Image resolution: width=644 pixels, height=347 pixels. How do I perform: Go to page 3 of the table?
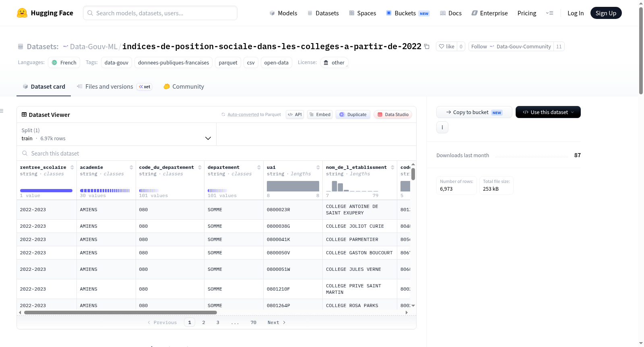[218, 322]
